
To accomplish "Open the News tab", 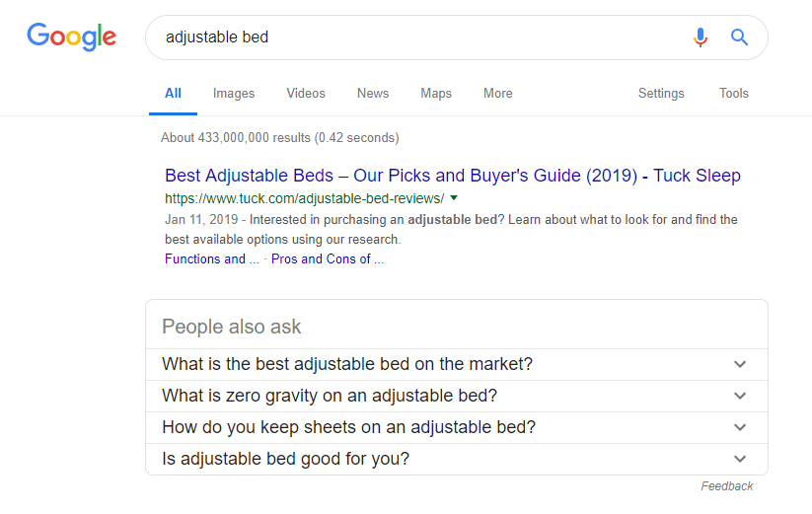I will (x=373, y=94).
